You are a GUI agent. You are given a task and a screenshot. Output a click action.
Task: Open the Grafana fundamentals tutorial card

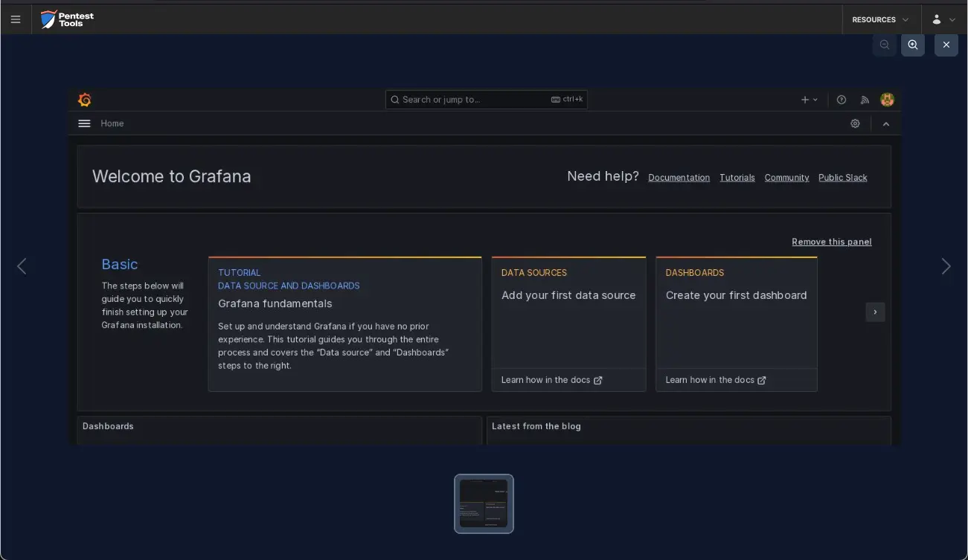(x=345, y=324)
